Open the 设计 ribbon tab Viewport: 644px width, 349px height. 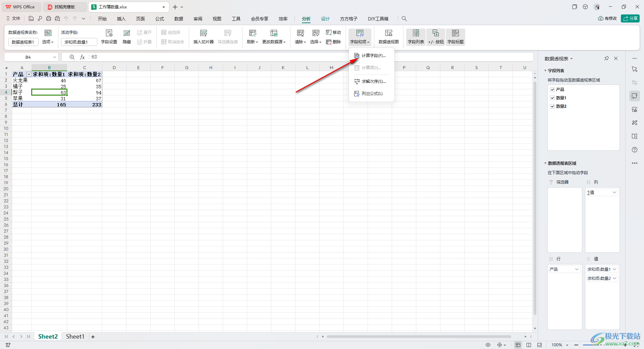click(x=325, y=19)
